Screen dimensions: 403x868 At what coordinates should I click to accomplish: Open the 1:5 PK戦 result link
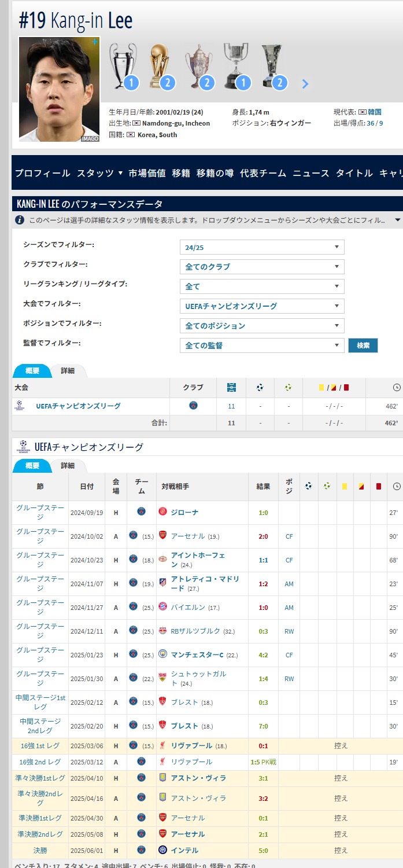point(263,762)
